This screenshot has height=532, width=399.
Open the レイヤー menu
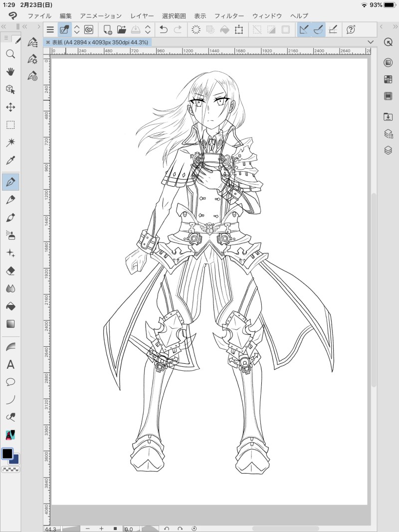[x=142, y=16]
